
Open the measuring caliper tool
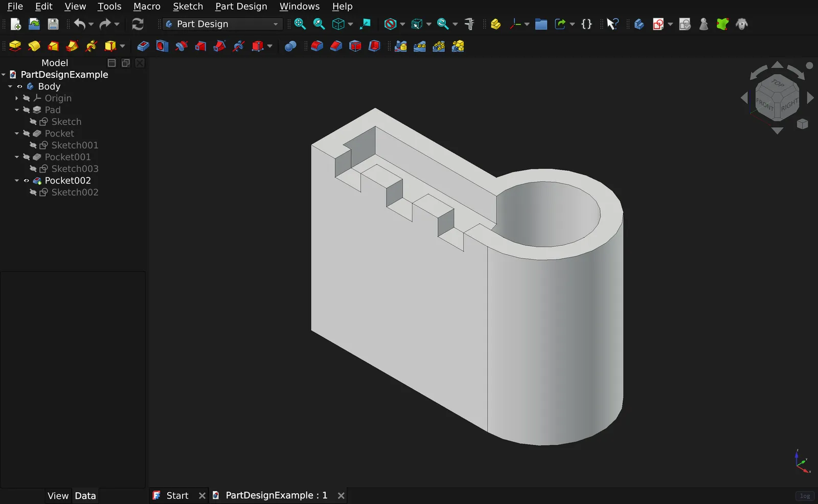[x=469, y=24]
